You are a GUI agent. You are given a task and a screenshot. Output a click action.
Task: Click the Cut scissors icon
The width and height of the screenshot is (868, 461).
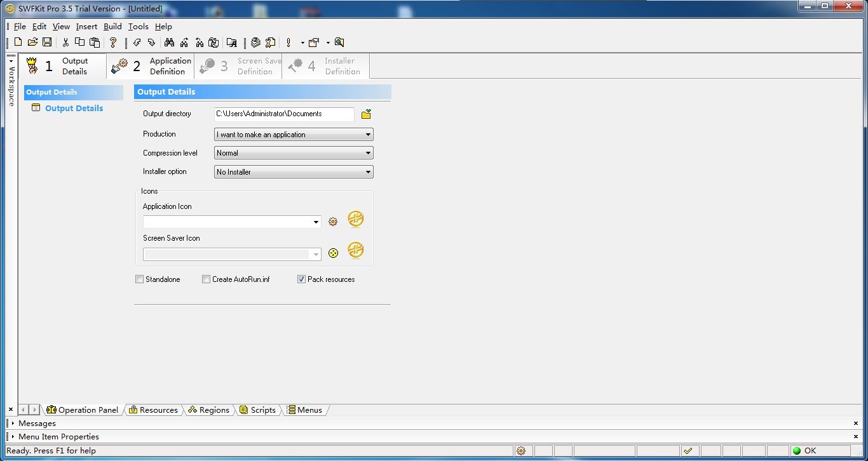(x=65, y=43)
